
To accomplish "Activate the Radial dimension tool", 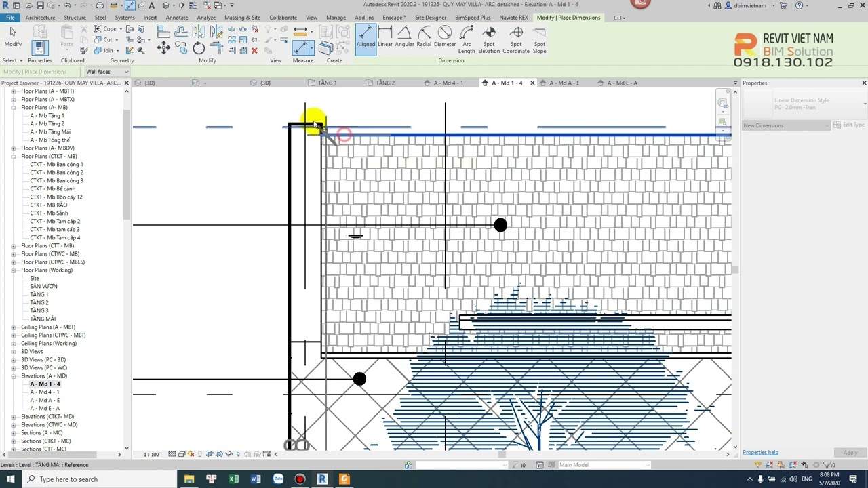I will pos(424,37).
